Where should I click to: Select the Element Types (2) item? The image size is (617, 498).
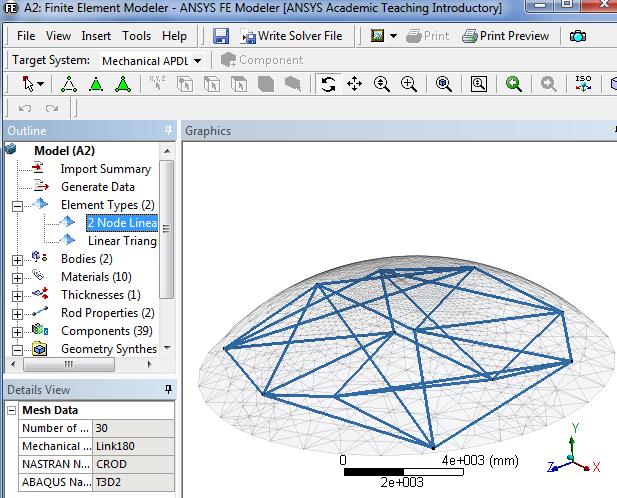pyautogui.click(x=107, y=205)
